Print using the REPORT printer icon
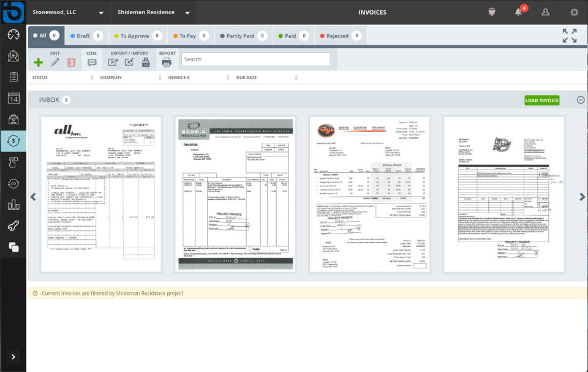Screen dimensions: 588x372 coord(167,62)
